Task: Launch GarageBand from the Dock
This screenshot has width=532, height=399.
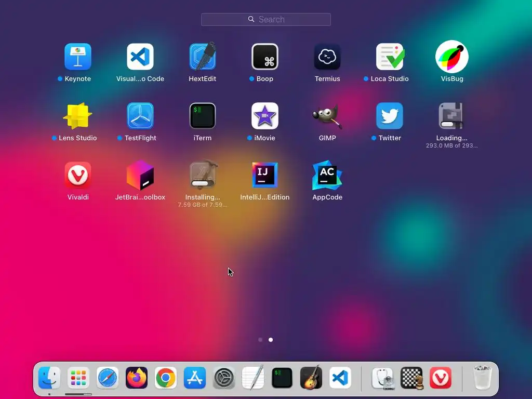Action: point(311,377)
